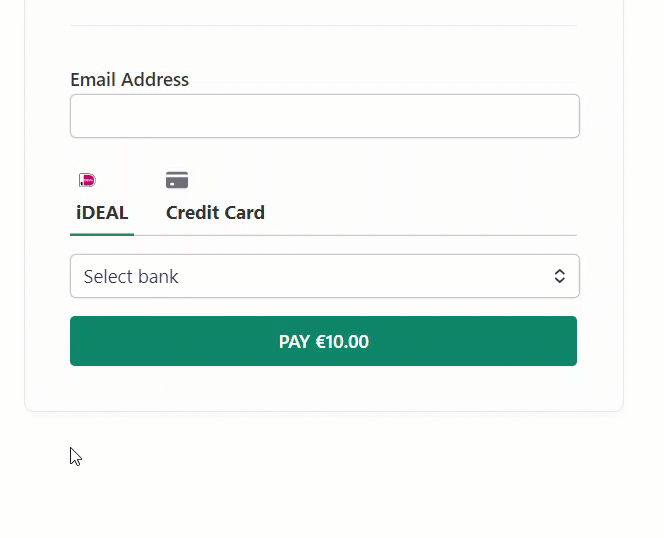Click the green underline beneath iDEAL tab
This screenshot has width=664, height=538.
[102, 234]
